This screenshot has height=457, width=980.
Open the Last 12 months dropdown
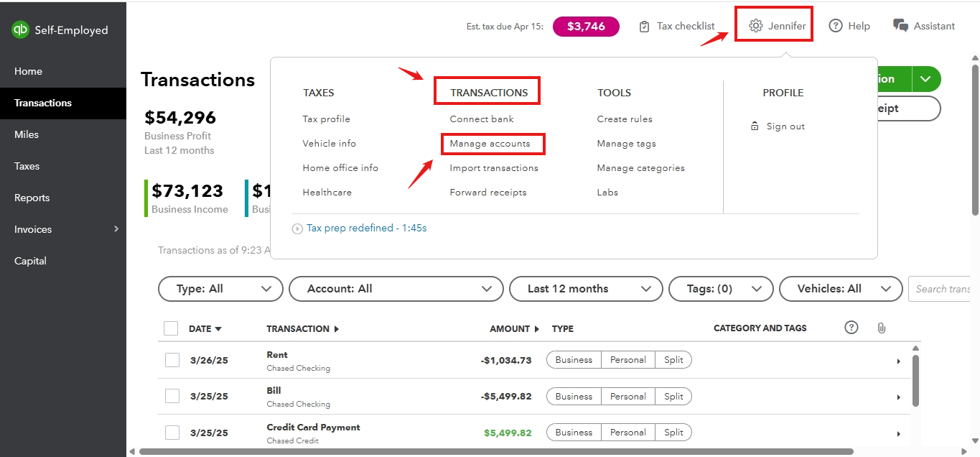586,289
